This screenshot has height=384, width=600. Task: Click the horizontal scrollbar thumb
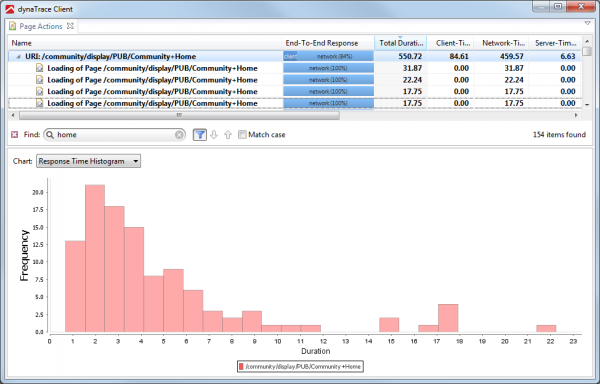click(179, 115)
